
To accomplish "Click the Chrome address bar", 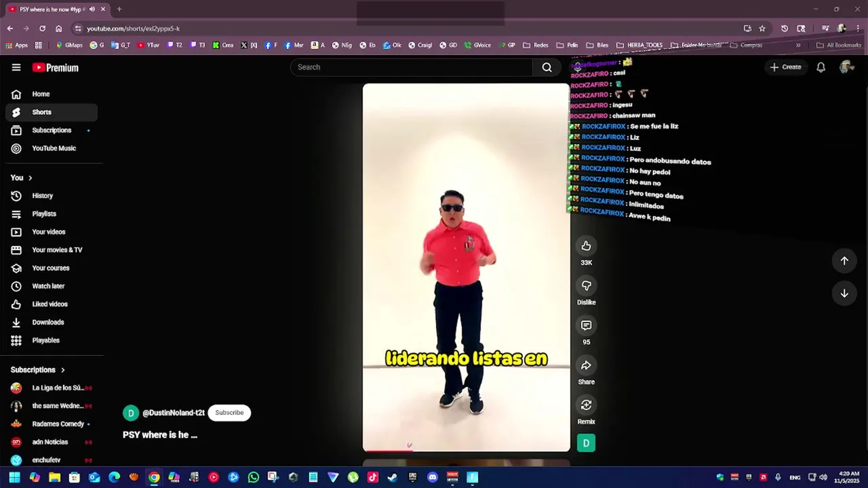I will (407, 28).
